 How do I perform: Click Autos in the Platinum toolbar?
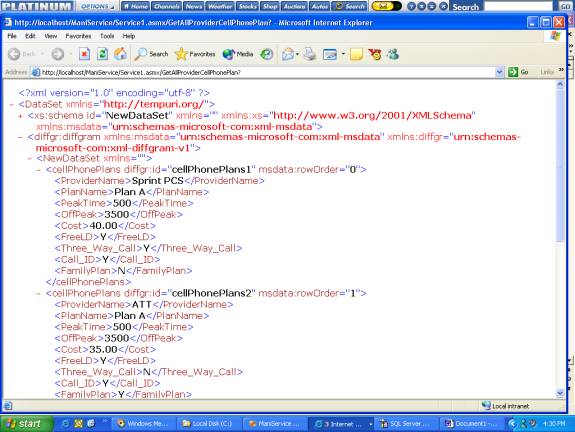pos(319,6)
